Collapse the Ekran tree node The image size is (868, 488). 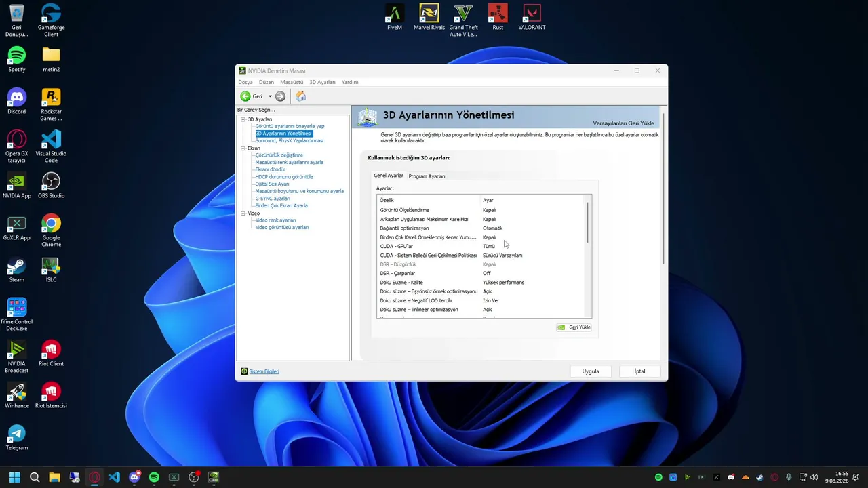(x=243, y=148)
